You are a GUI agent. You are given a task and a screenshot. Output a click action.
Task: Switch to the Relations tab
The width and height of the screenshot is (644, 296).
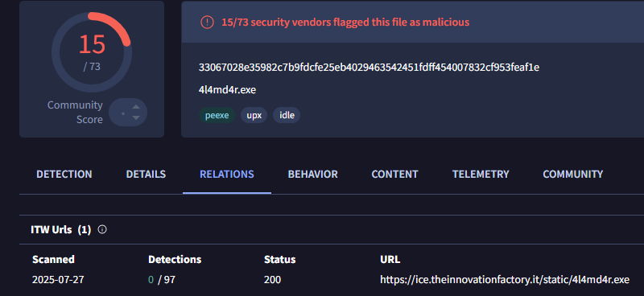click(227, 174)
